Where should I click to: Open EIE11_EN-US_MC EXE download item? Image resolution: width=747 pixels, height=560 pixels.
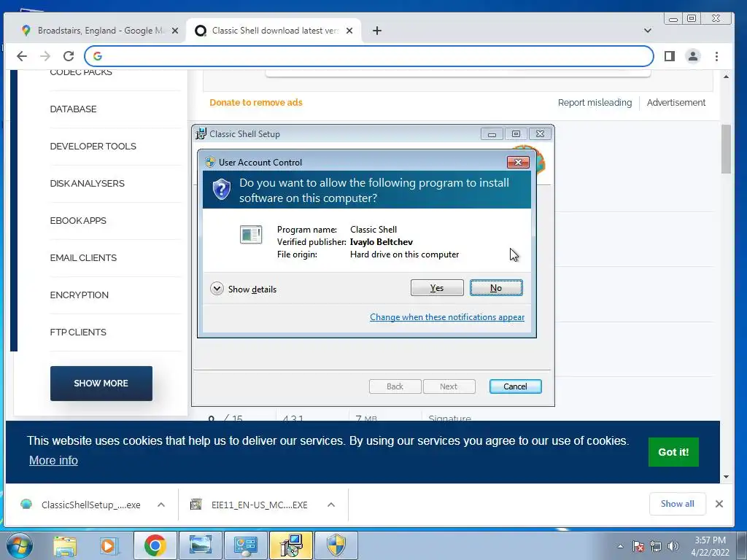click(x=259, y=505)
